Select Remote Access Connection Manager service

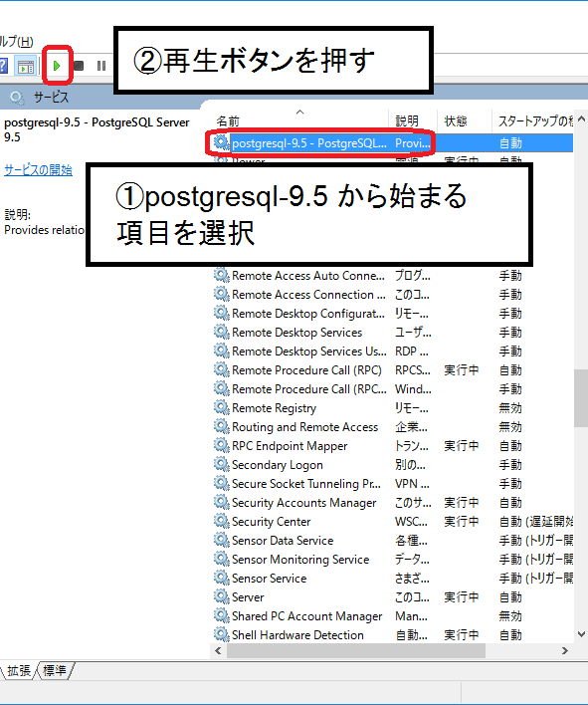click(x=393, y=295)
